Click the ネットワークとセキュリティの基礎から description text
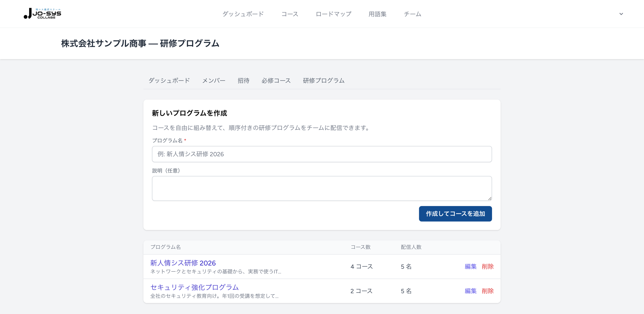This screenshot has height=314, width=644. coord(216,271)
